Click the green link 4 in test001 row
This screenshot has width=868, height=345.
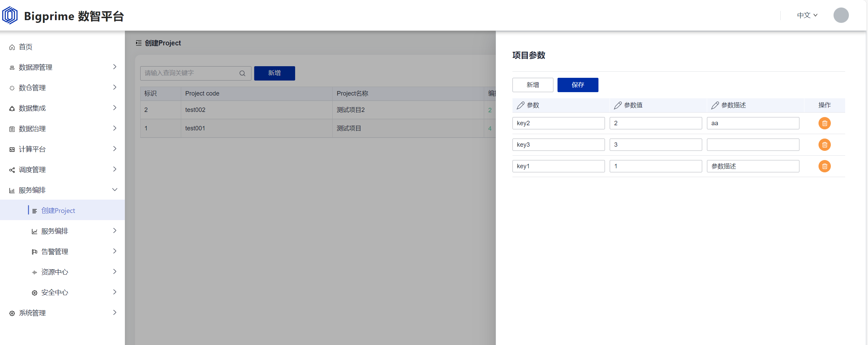pos(490,129)
